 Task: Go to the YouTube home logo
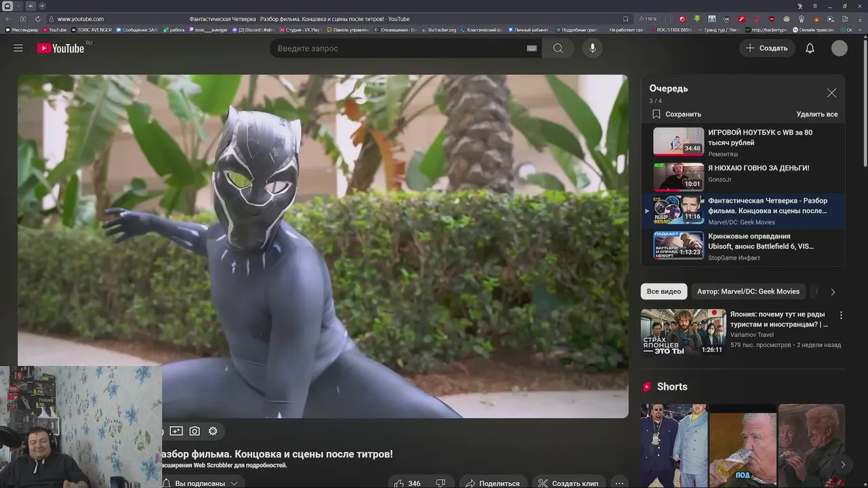60,48
